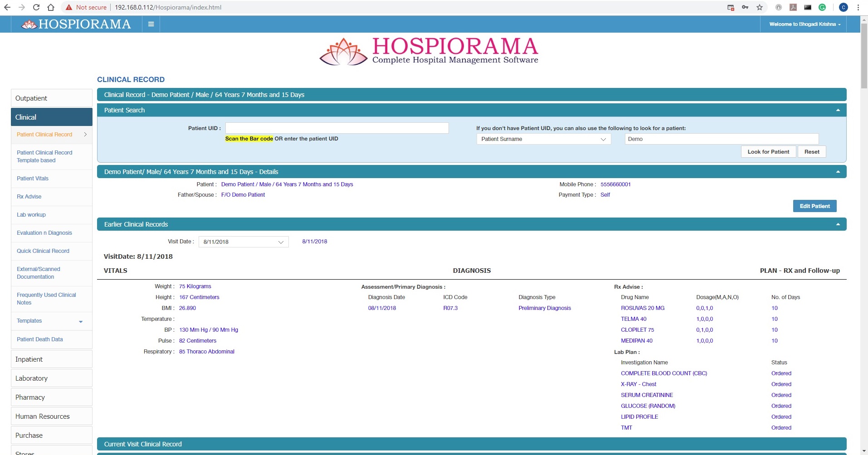Collapse the Earlier Clinical Records panel
The image size is (868, 455).
(838, 224)
